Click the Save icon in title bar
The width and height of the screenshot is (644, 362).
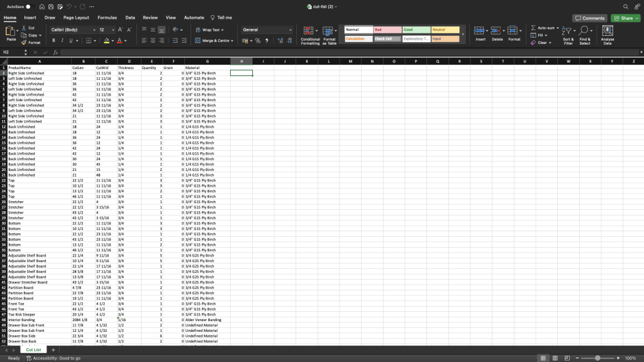coord(50,6)
